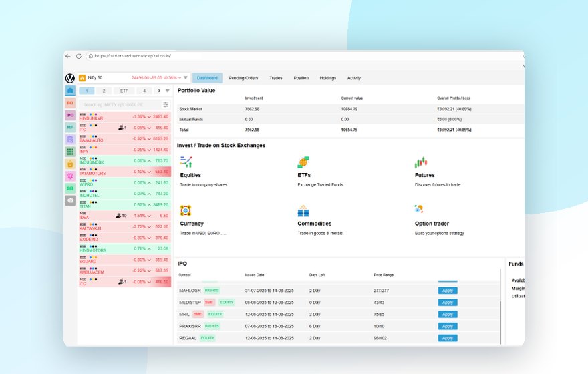588x374 pixels.
Task: Open the SB sidebar icon
Action: [x=70, y=188]
